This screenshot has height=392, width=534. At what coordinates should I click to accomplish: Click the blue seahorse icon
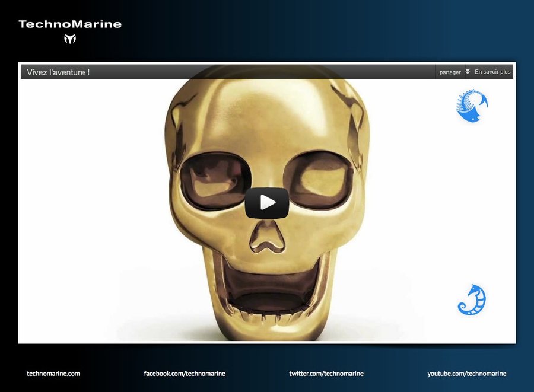coord(472,300)
